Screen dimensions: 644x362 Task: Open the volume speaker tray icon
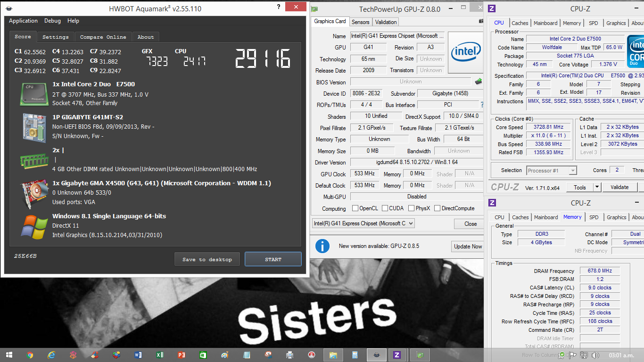click(x=595, y=355)
